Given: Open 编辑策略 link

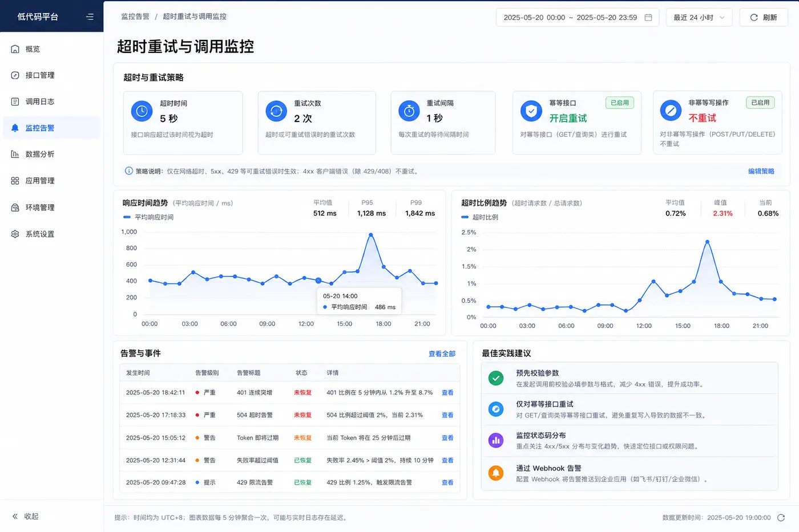Looking at the screenshot, I should click(761, 171).
